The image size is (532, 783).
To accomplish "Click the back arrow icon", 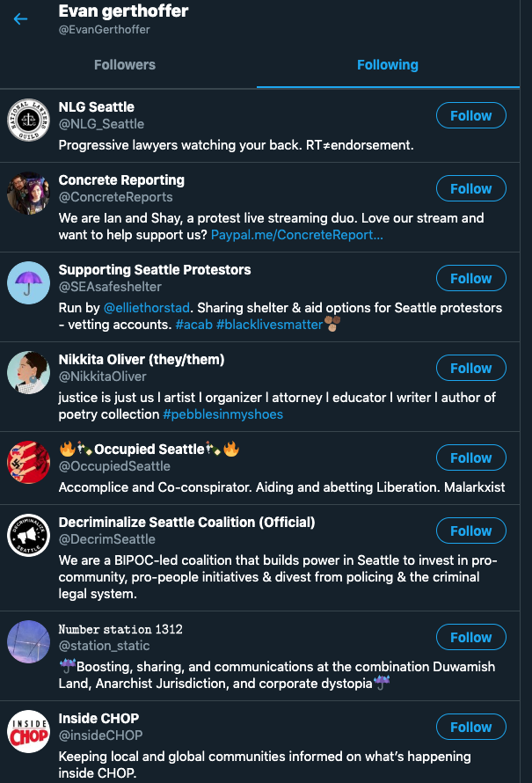I will [20, 18].
